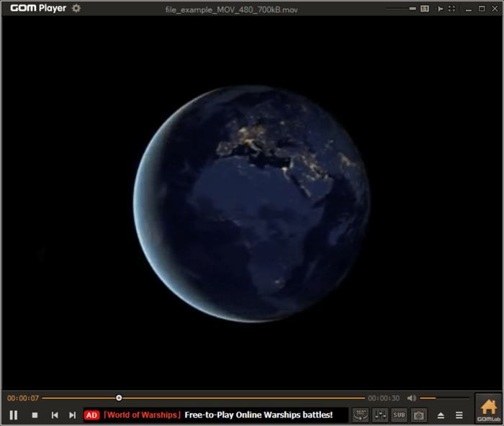Open the 360 degree video mode
This screenshot has width=504, height=426.
(x=361, y=415)
